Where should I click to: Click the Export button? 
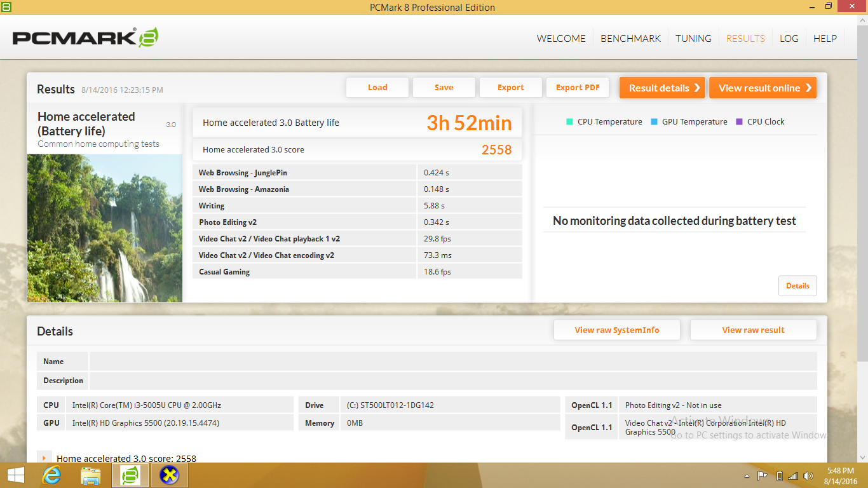(x=511, y=88)
